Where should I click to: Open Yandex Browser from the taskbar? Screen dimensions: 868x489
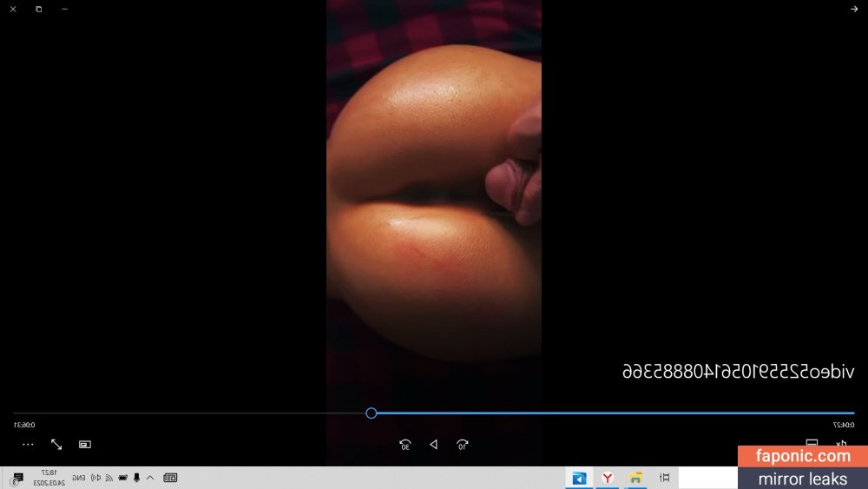point(608,478)
